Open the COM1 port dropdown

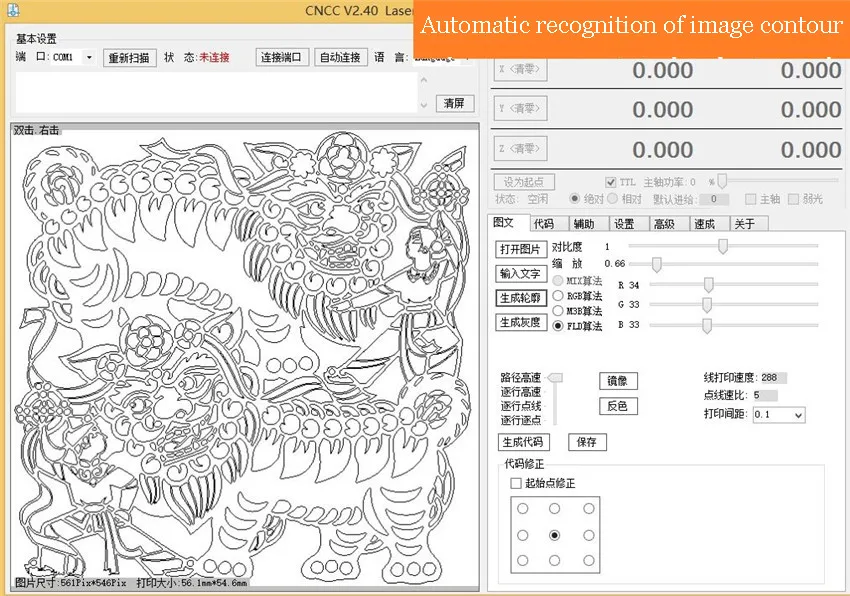[x=89, y=57]
